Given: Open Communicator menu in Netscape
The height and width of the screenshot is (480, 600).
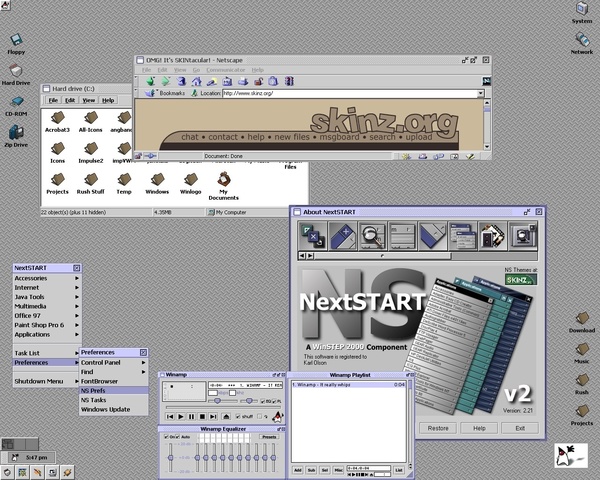Looking at the screenshot, I should (x=226, y=70).
